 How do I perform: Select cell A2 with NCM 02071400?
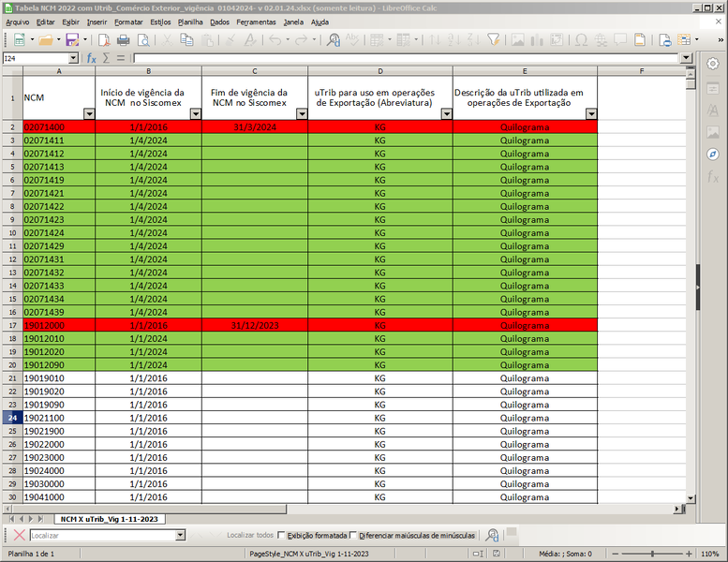[59, 126]
